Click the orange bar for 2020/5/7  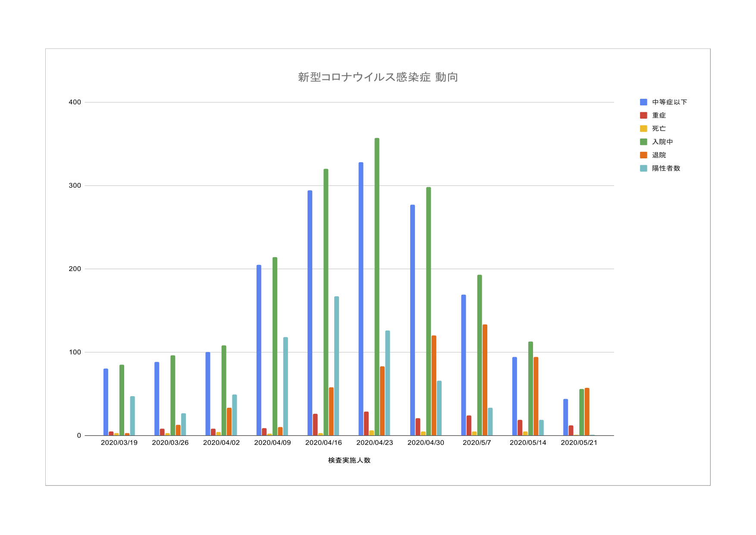485,380
